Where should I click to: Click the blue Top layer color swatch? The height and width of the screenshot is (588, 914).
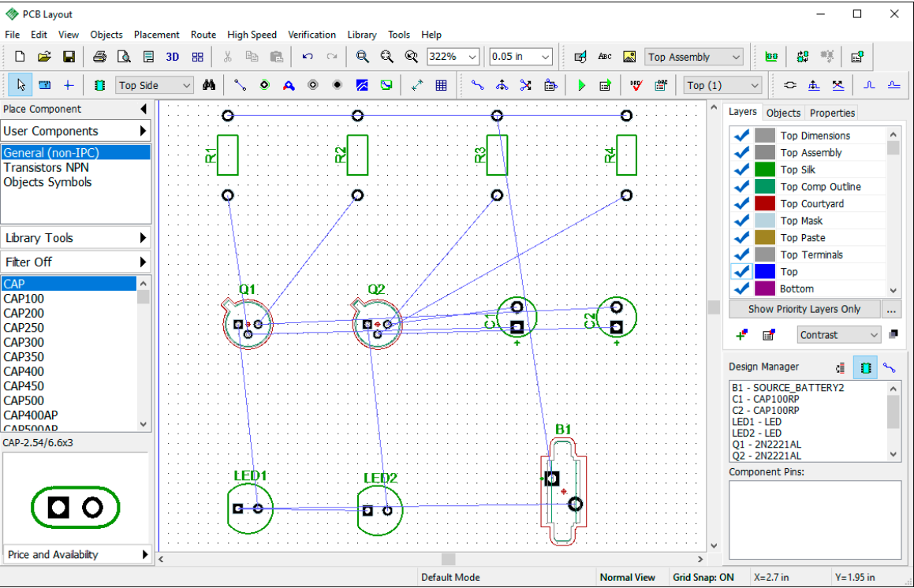tap(763, 271)
